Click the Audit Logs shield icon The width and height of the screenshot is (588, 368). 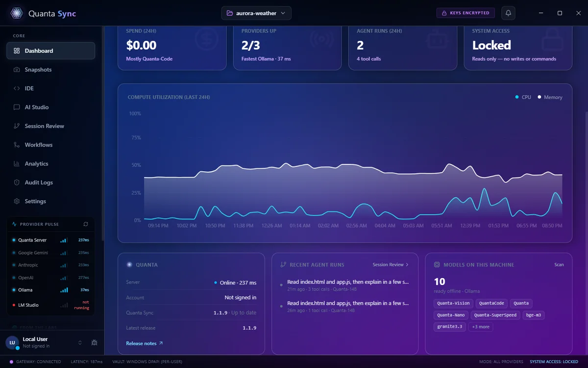click(x=17, y=183)
